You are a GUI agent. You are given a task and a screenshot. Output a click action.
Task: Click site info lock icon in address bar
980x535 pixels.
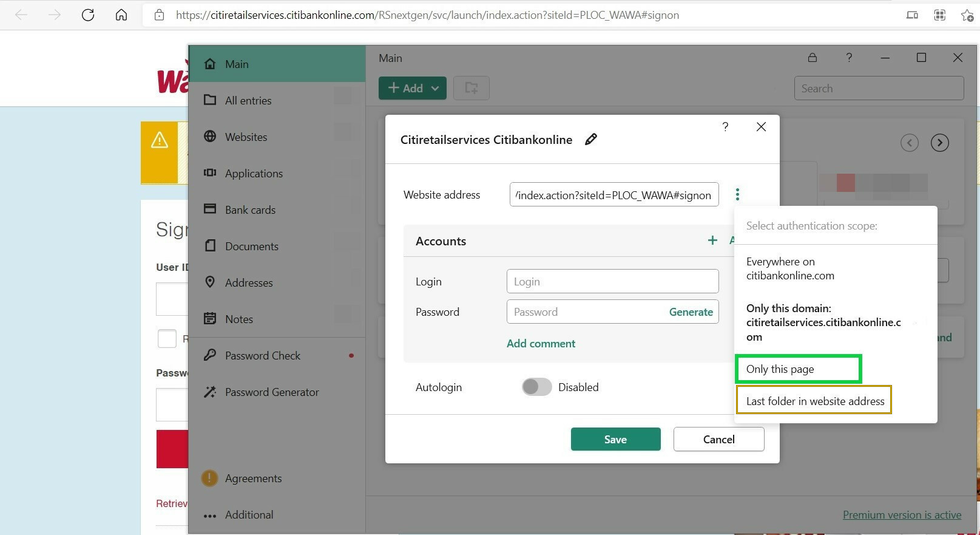(x=159, y=15)
